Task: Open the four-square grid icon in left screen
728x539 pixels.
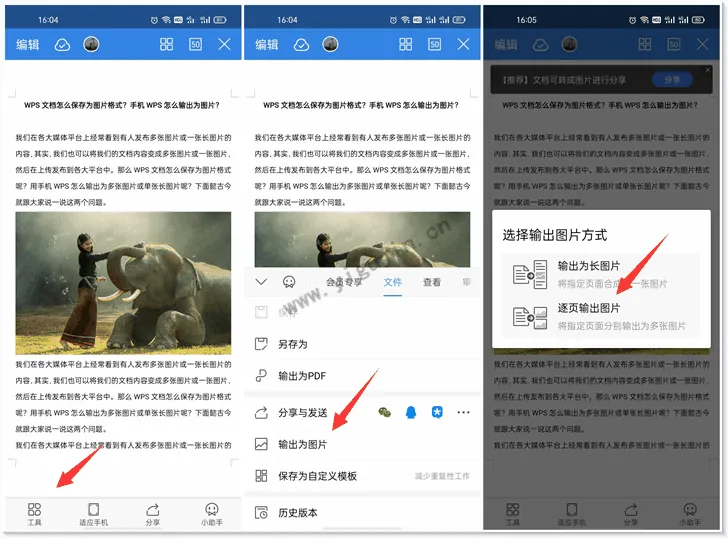Action: pos(166,44)
